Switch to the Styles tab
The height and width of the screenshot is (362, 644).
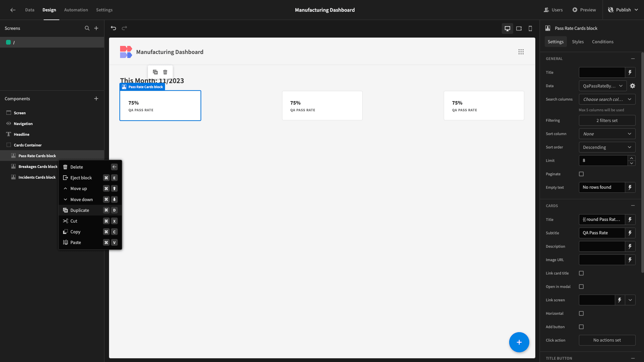pyautogui.click(x=578, y=42)
